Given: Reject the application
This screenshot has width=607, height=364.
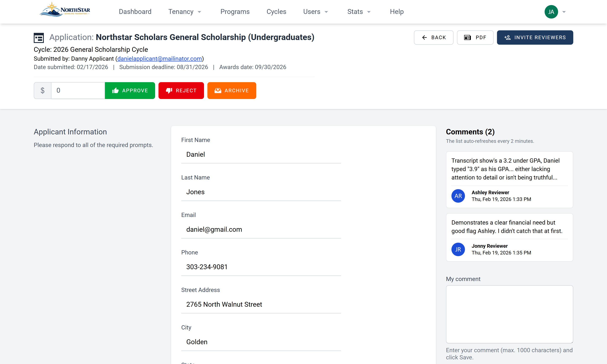Looking at the screenshot, I should (x=181, y=91).
